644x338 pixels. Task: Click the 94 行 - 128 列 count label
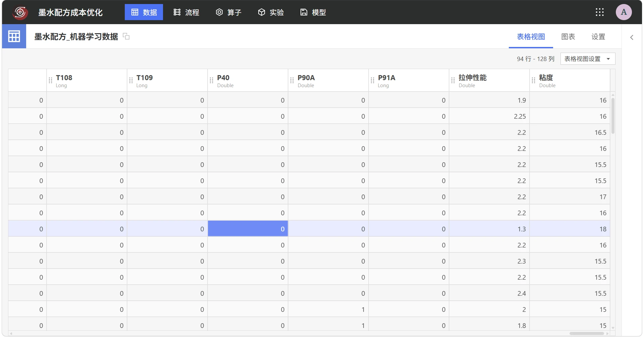tap(536, 59)
